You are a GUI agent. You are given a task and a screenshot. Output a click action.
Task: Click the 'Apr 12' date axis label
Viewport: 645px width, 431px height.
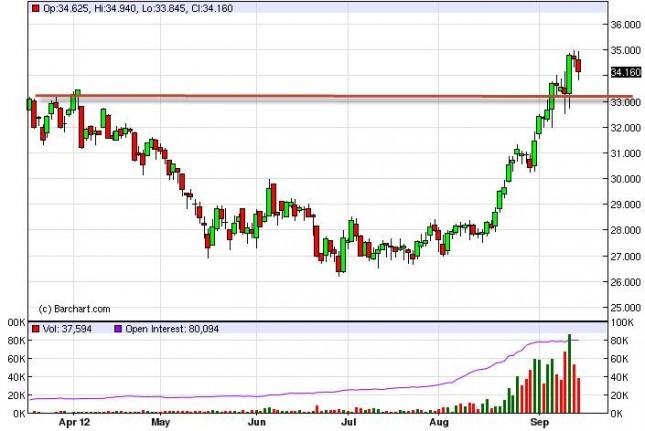click(x=74, y=422)
